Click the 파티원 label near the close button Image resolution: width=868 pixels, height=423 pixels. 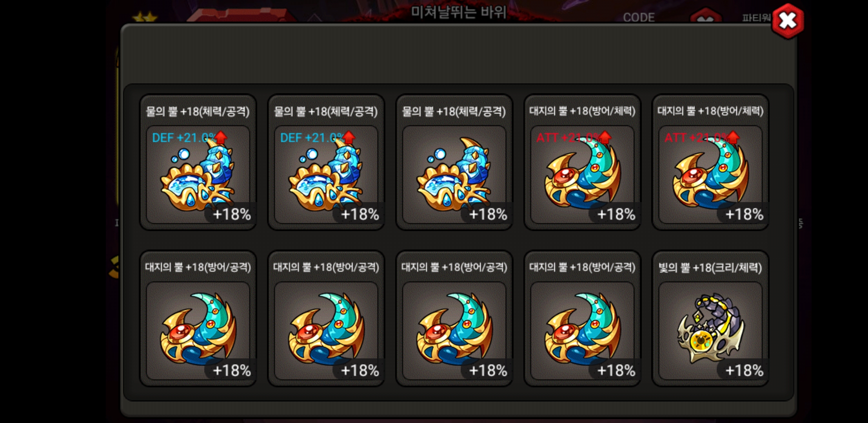click(756, 18)
